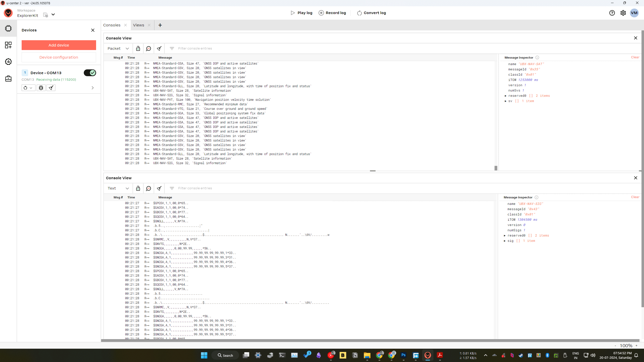Screen dimensions: 644x362
Task: Click the filter icon in upper console
Action: [172, 49]
